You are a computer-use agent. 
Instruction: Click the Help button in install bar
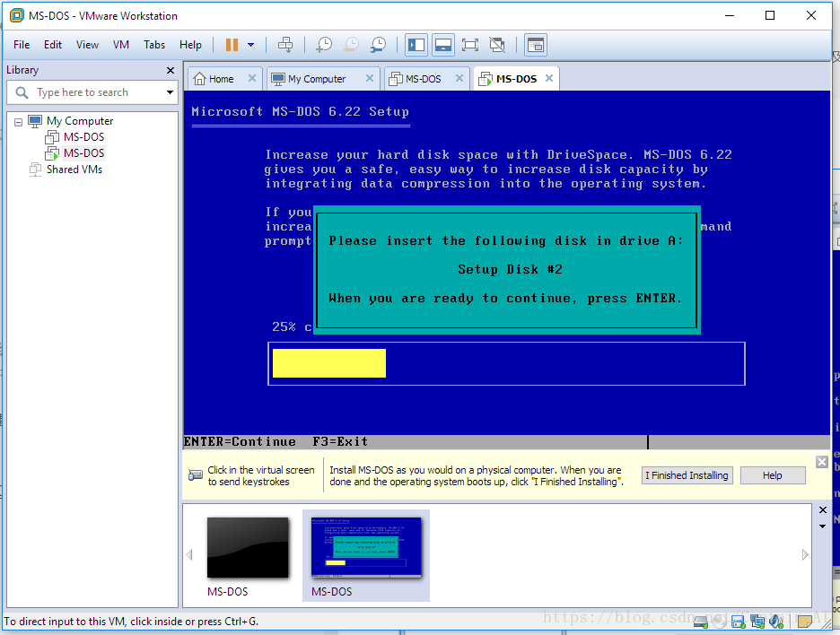773,475
